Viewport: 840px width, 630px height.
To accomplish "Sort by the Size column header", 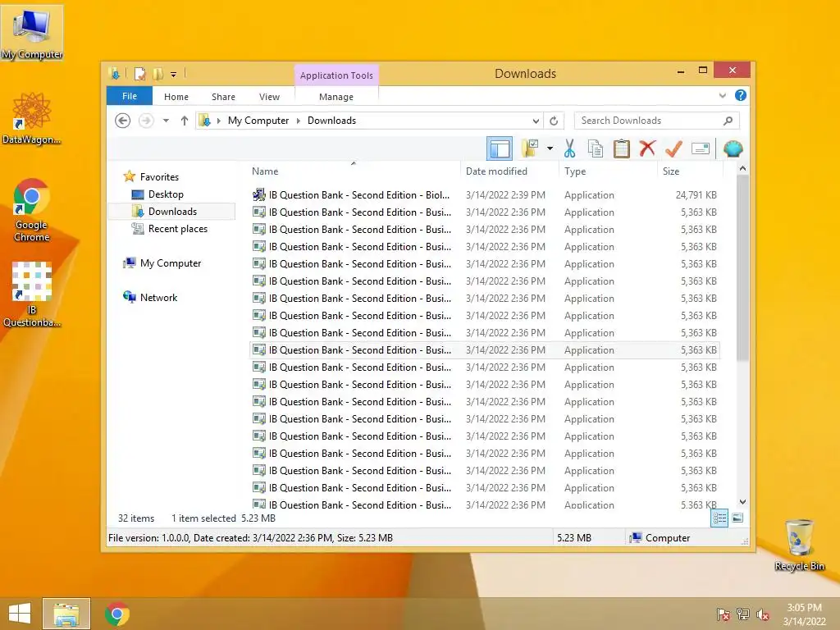I will [x=690, y=171].
